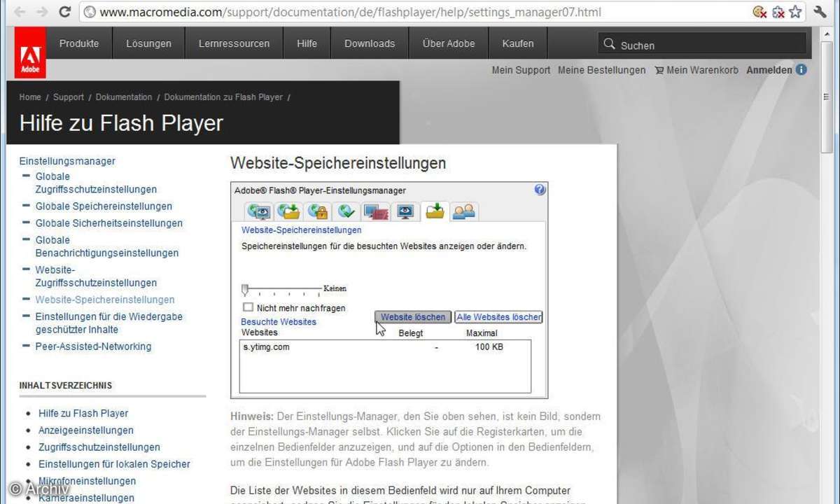Viewport: 840px width, 504px height.
Task: Open Peer-Assisted-Networking in the sidebar
Action: [x=93, y=346]
